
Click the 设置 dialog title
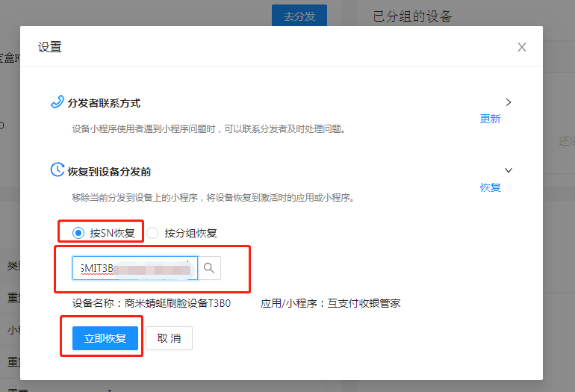pyautogui.click(x=49, y=47)
